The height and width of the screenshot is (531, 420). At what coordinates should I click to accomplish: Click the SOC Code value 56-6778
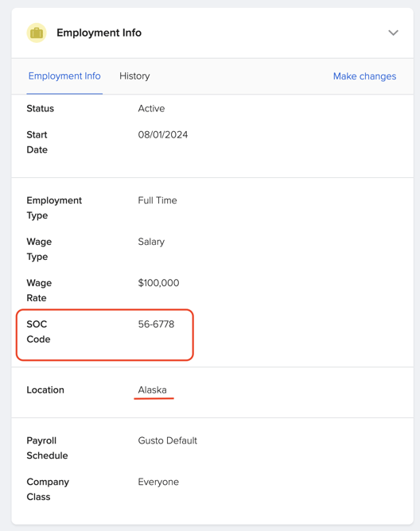coord(156,324)
